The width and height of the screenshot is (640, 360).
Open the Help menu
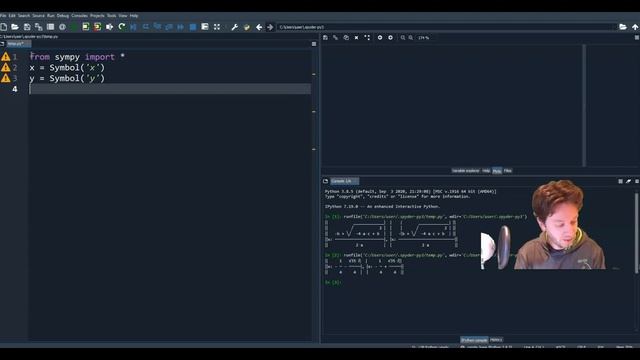click(x=134, y=16)
